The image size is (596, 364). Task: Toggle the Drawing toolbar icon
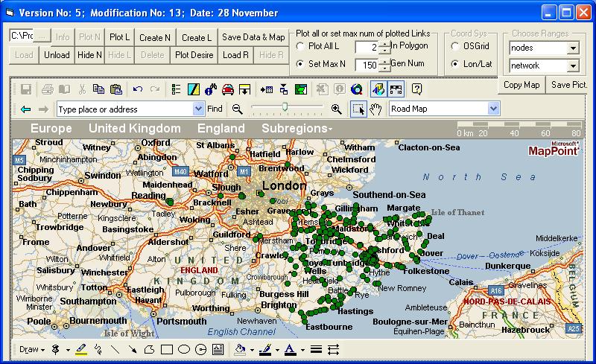378,89
